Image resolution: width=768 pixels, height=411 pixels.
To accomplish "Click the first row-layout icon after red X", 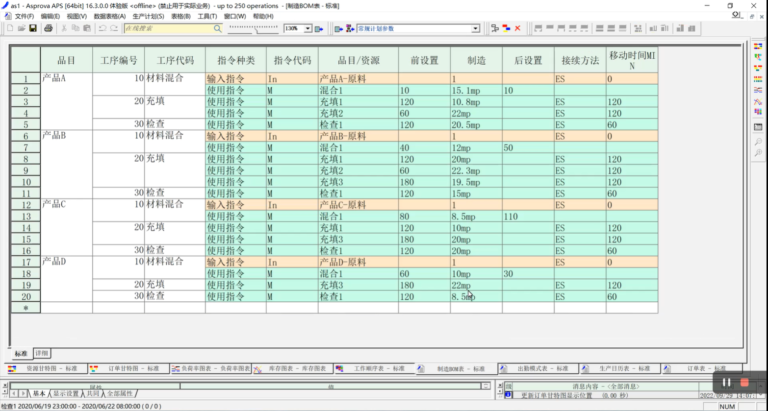I will 538,28.
